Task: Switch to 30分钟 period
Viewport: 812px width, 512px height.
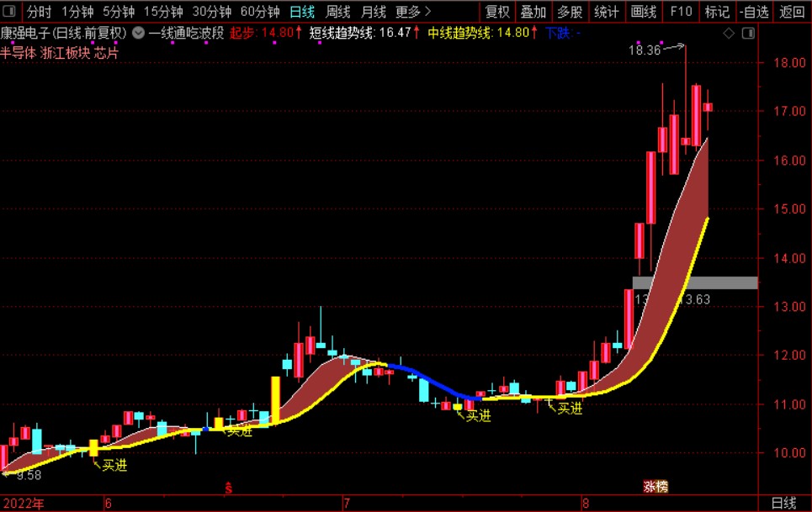Action: click(212, 12)
